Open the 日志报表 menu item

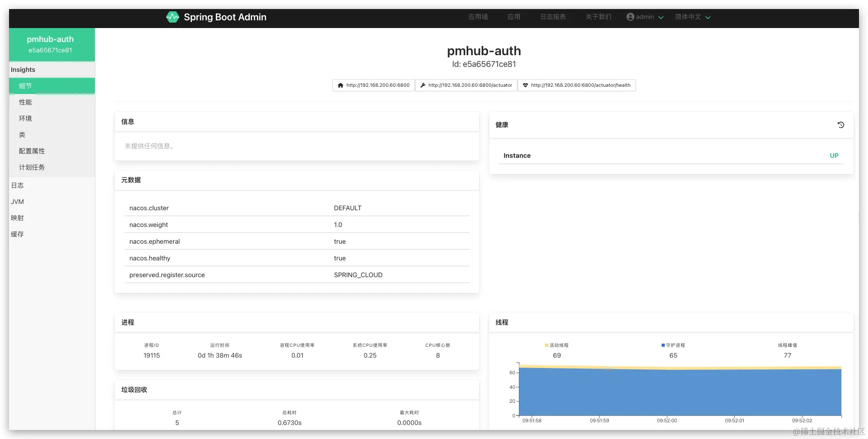[553, 17]
